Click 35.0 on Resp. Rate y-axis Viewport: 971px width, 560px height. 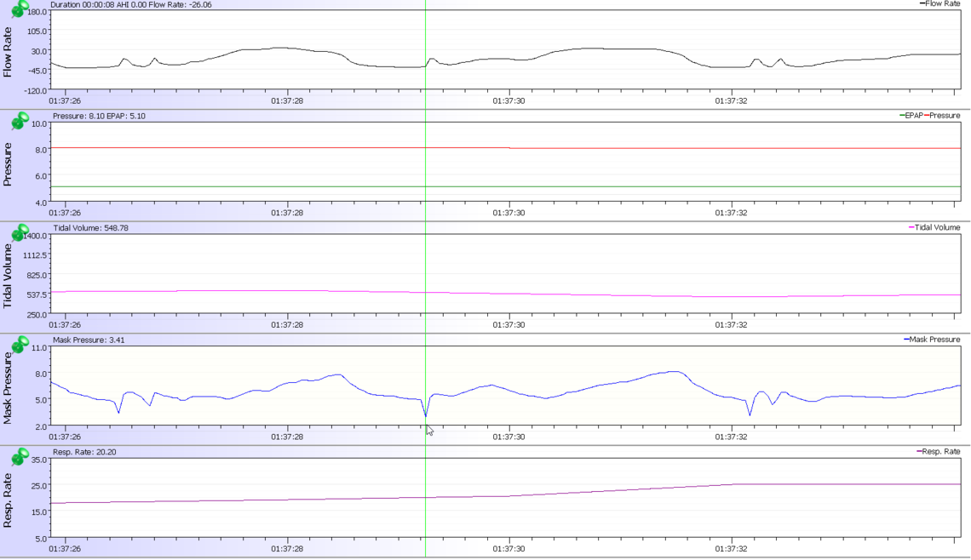pyautogui.click(x=39, y=460)
